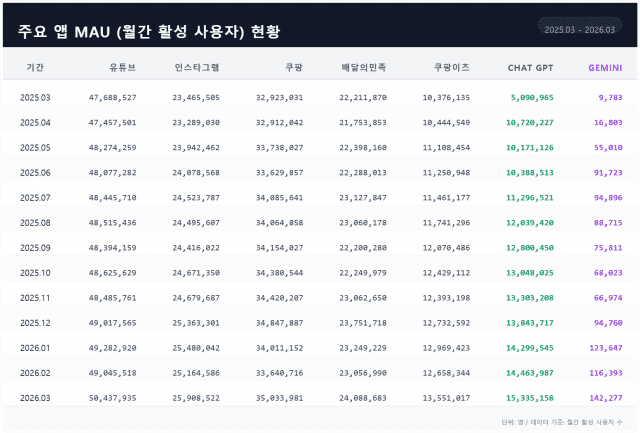
Task: Select the 2025.03 row period cell
Action: (x=35, y=98)
